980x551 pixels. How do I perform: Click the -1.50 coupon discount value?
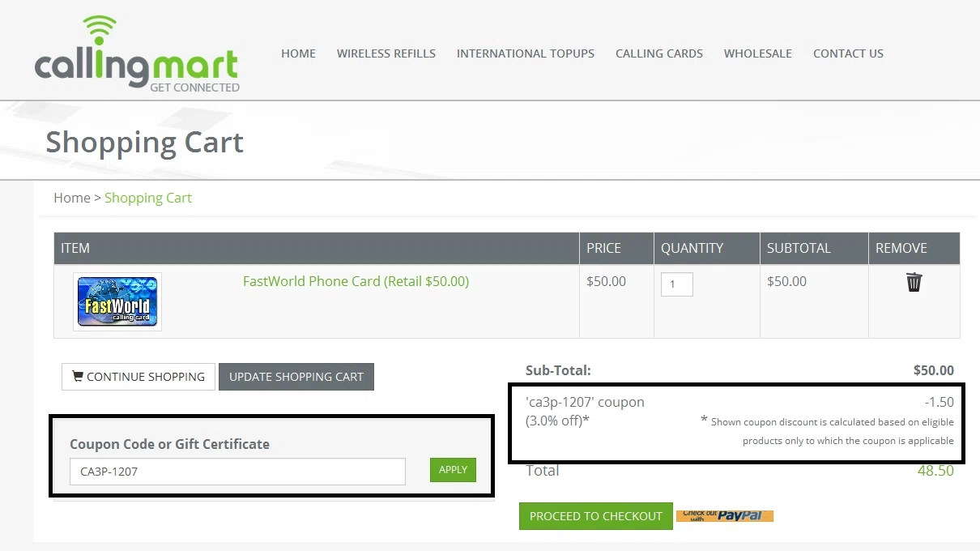pos(940,402)
